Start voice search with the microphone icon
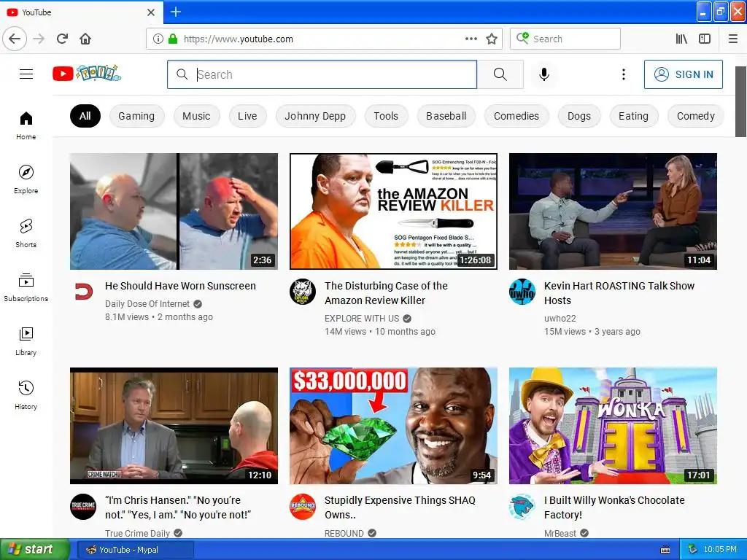This screenshot has width=747, height=560. point(544,74)
